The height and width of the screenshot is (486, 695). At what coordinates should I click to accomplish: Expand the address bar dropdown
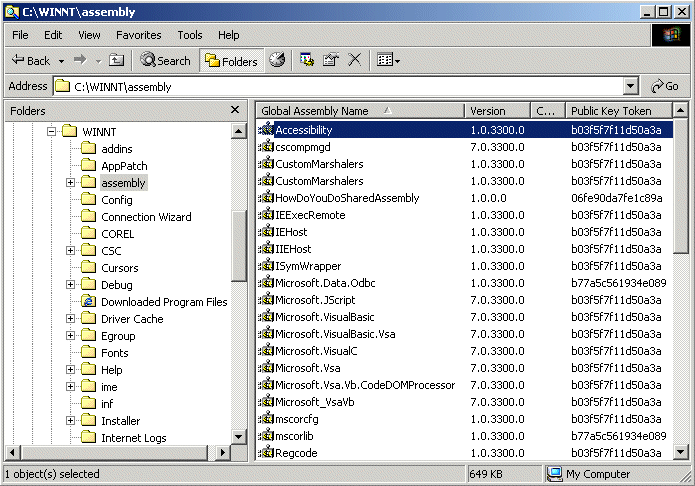[631, 86]
